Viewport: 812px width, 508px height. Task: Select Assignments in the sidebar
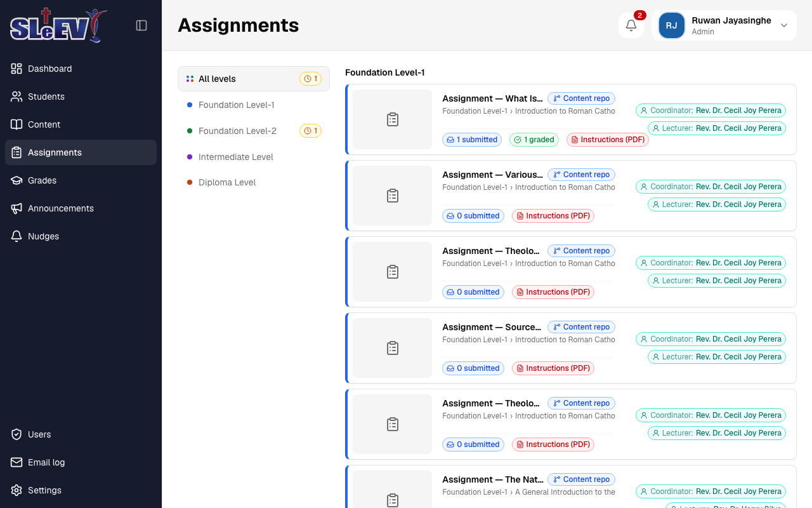pos(81,152)
